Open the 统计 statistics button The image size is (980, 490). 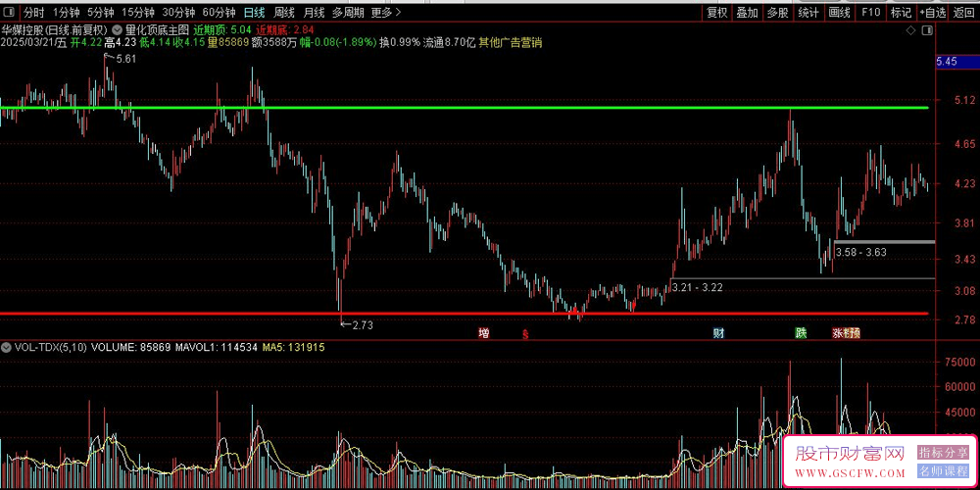click(x=808, y=12)
